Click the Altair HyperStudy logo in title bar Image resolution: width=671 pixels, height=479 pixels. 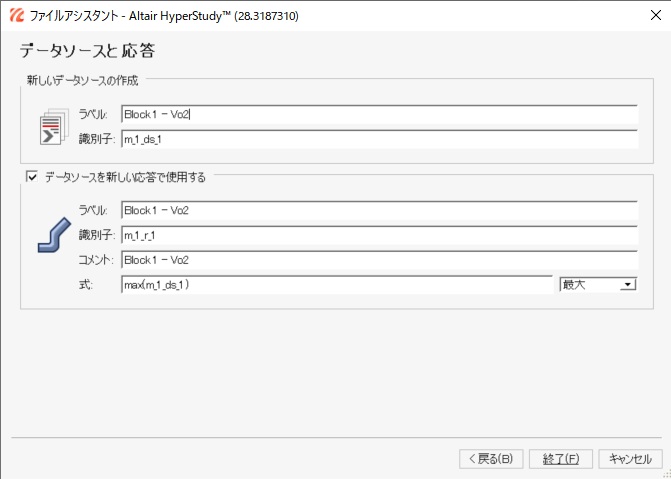13,16
